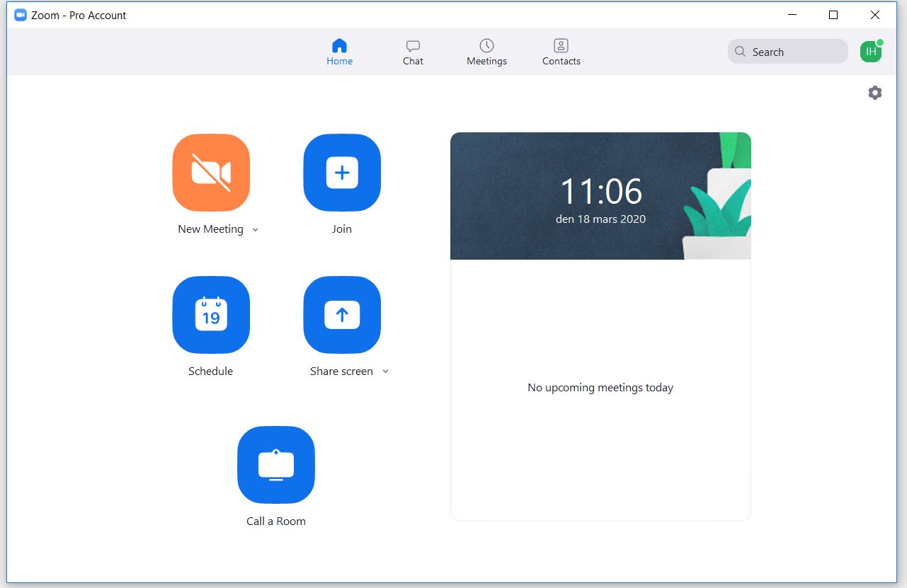Viewport: 907px width, 588px height.
Task: Expand the New Meeting dropdown arrow
Action: click(256, 230)
